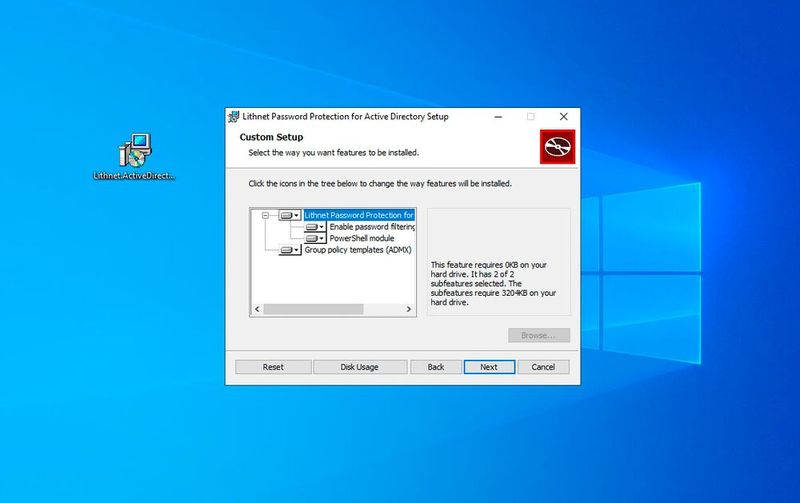
Task: Click the Custom Setup heading
Action: tap(271, 137)
